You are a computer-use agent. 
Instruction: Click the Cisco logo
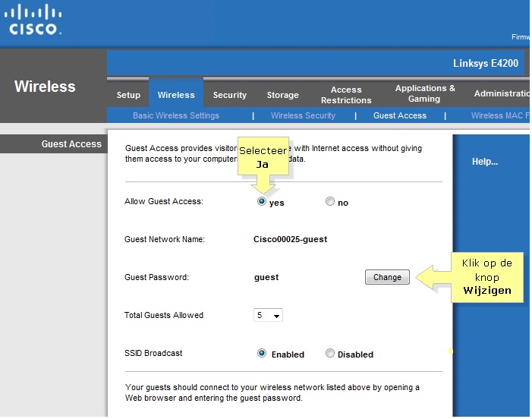pos(33,19)
